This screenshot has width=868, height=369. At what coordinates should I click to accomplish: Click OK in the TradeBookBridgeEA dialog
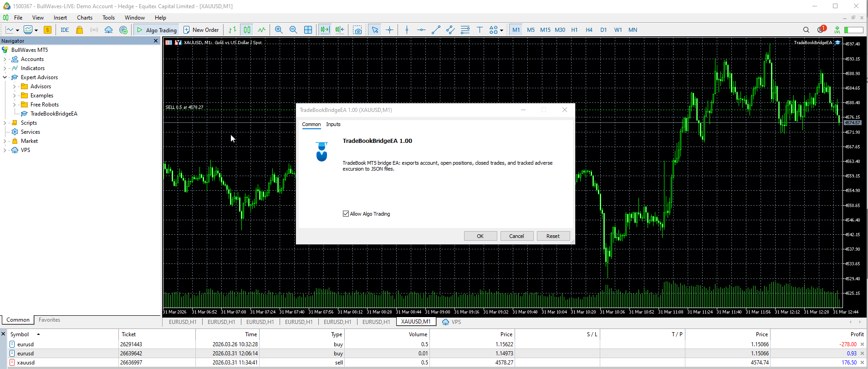480,236
